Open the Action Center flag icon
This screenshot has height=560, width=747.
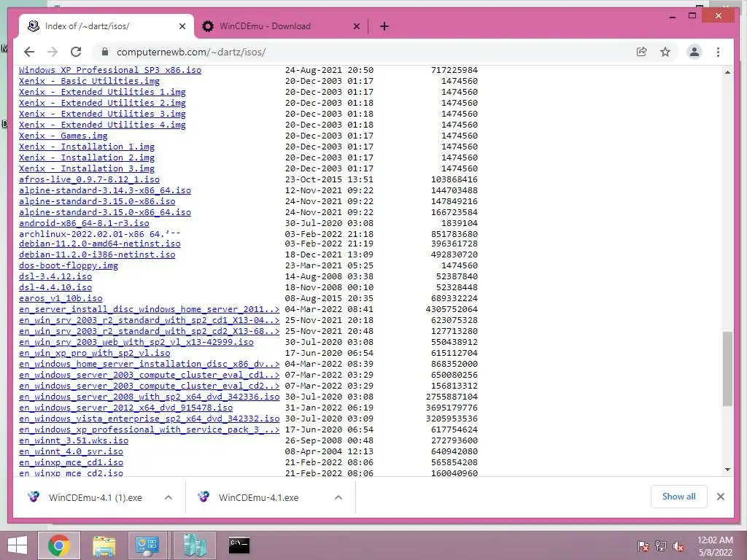click(x=643, y=546)
